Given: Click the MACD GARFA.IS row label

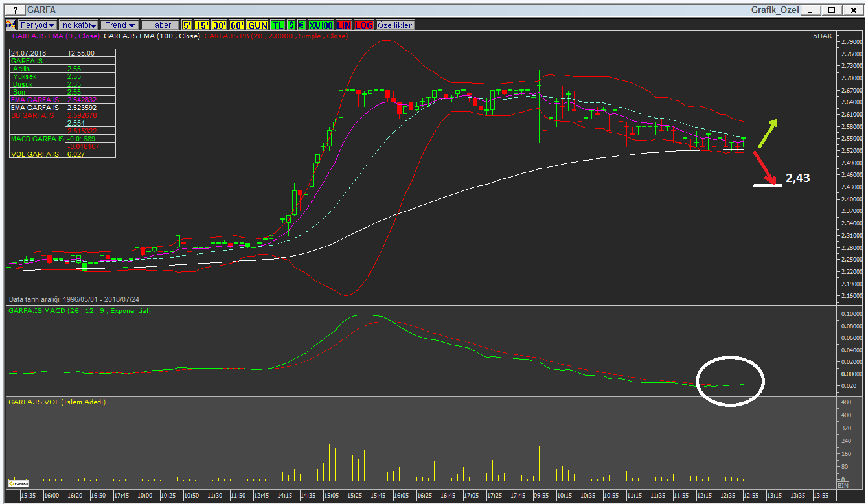Looking at the screenshot, I should (37, 139).
